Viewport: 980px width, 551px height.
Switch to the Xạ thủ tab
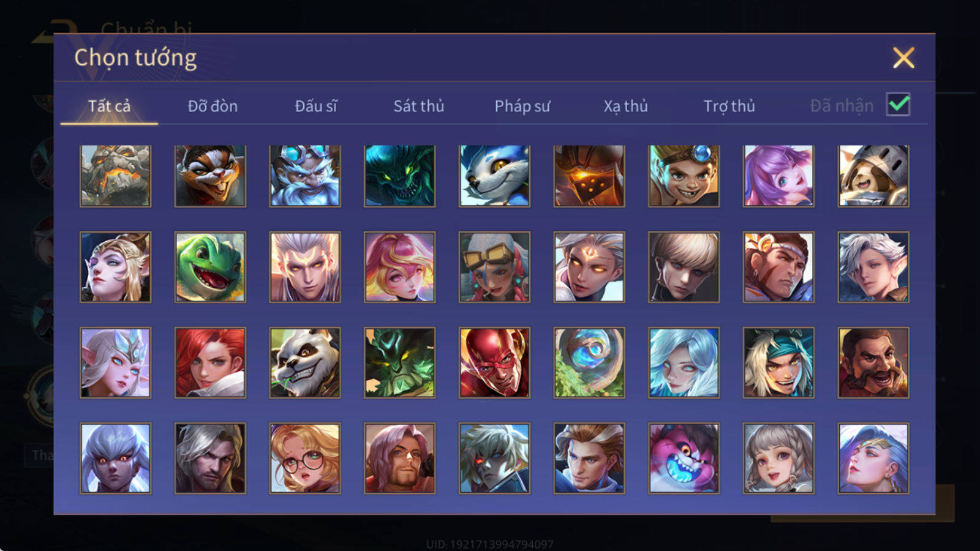coord(625,106)
